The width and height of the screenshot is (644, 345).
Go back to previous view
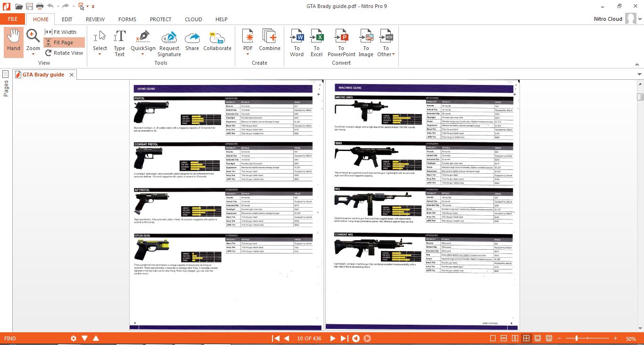click(x=356, y=338)
